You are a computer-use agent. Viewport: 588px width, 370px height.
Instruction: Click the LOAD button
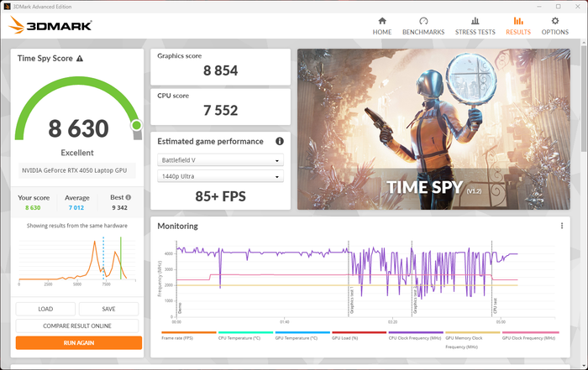[45, 309]
